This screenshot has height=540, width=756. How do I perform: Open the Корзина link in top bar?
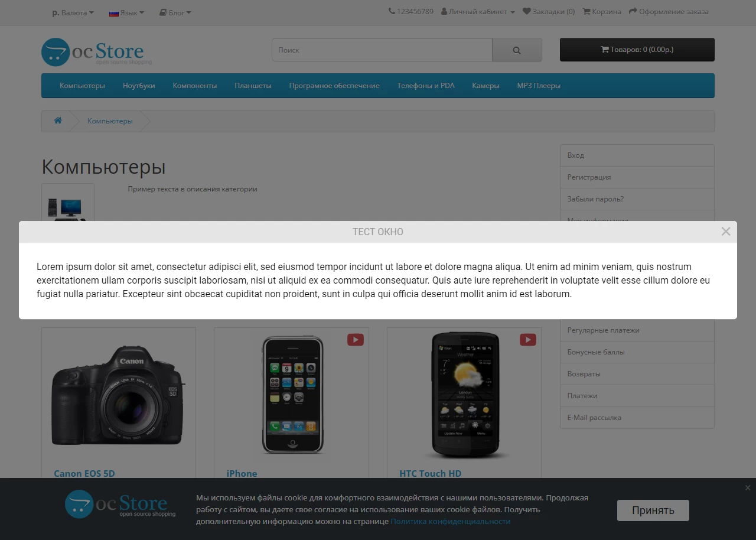click(602, 12)
